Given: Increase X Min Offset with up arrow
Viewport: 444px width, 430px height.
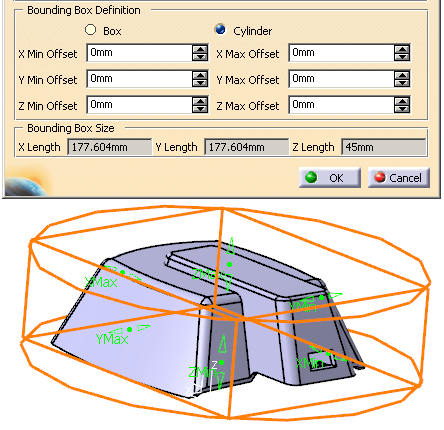Looking at the screenshot, I should tap(200, 49).
